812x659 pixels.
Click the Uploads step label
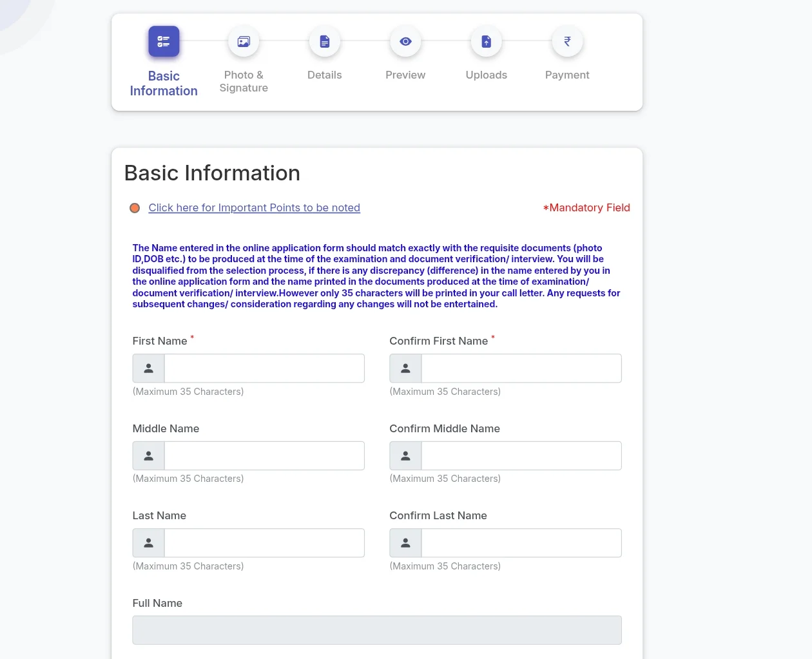point(487,75)
